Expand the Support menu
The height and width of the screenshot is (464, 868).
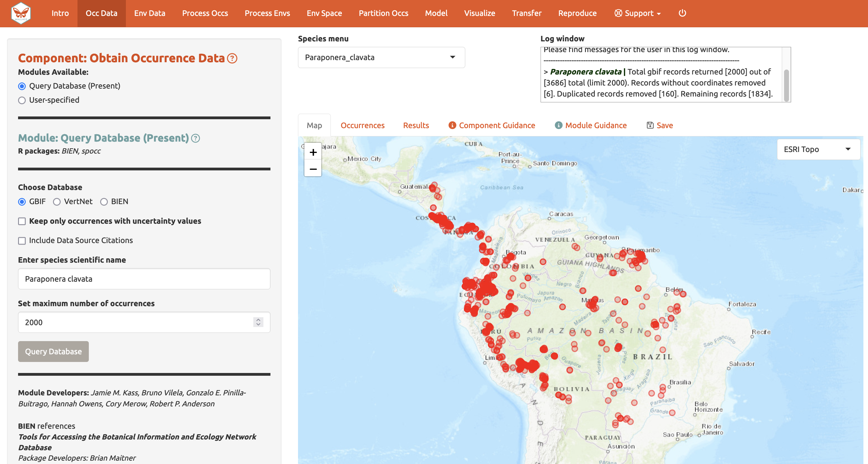pyautogui.click(x=637, y=13)
